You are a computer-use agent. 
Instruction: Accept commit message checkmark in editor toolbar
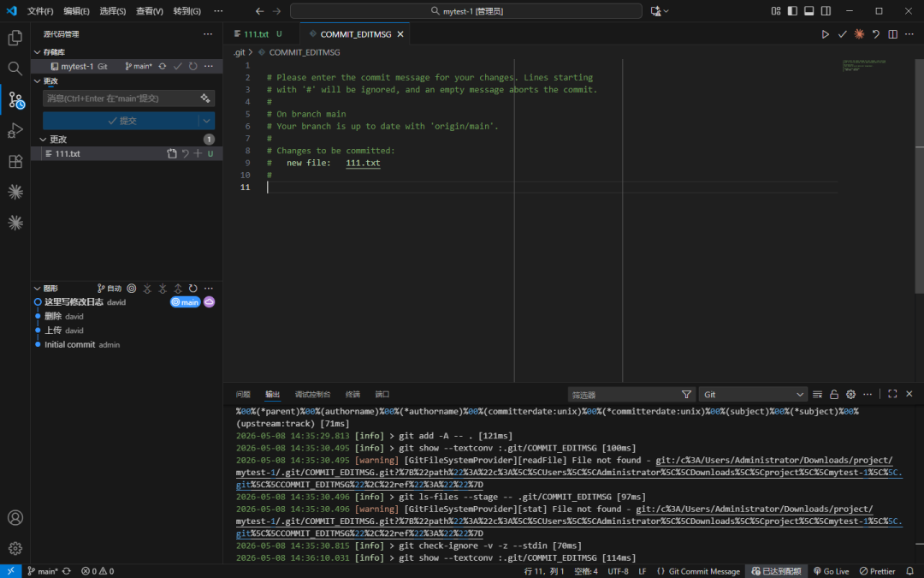[842, 34]
